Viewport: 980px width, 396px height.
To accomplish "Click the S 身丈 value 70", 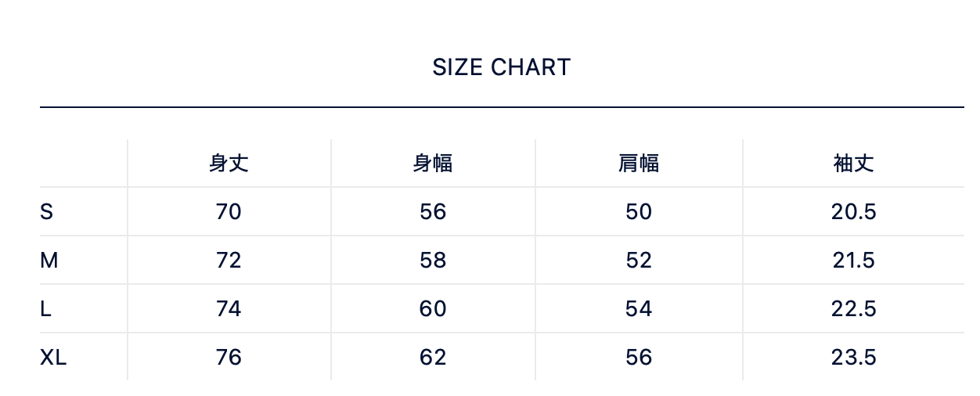I will [x=229, y=211].
